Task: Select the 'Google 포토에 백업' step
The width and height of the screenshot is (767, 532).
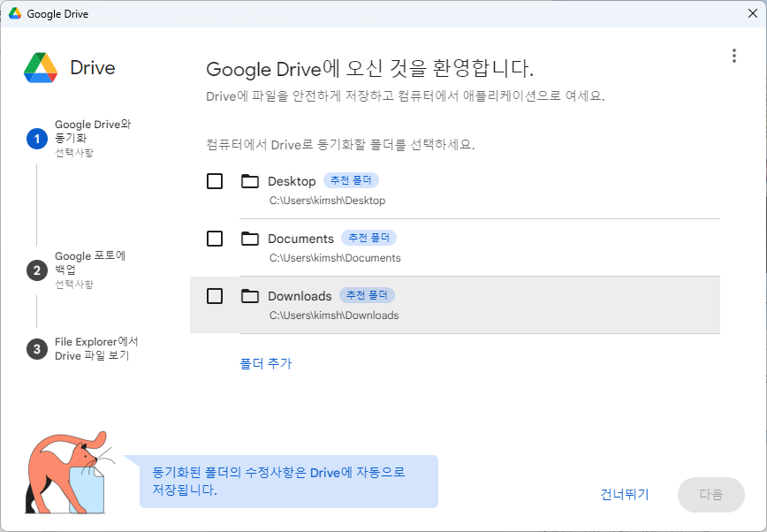Action: click(x=90, y=262)
